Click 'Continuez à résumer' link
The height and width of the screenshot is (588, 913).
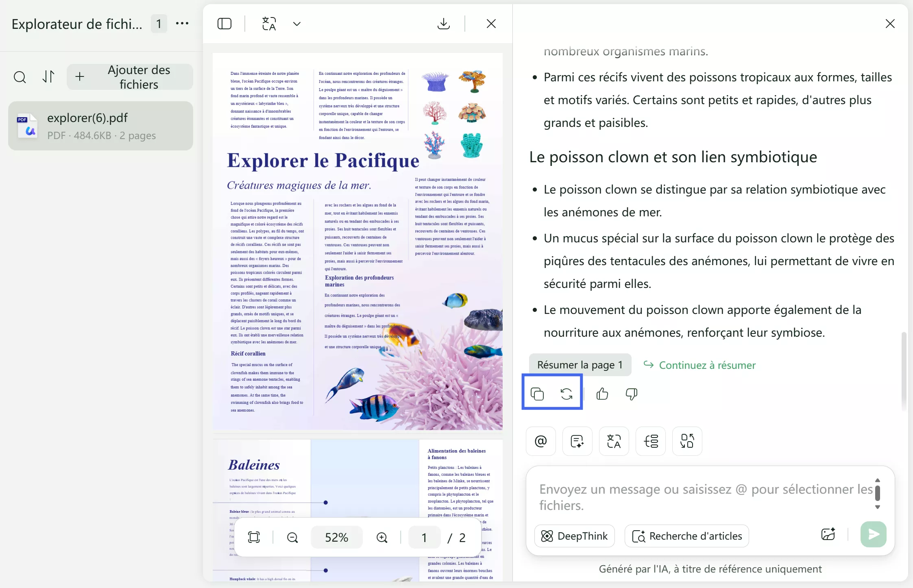click(707, 365)
